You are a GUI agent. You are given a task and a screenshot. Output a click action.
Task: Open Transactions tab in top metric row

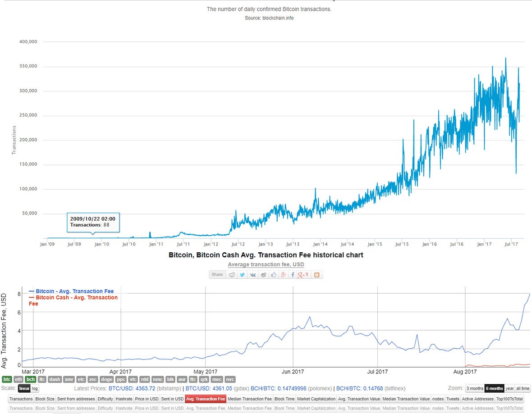[21, 399]
